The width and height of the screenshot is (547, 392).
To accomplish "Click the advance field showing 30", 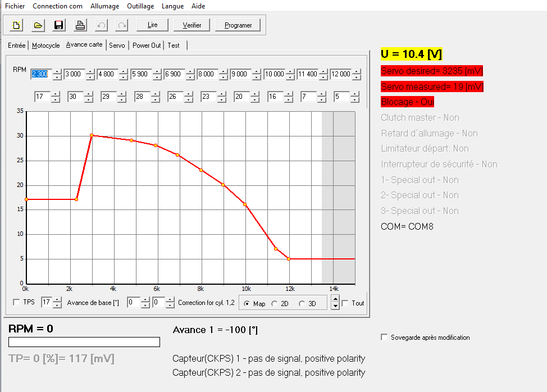I will 76,97.
